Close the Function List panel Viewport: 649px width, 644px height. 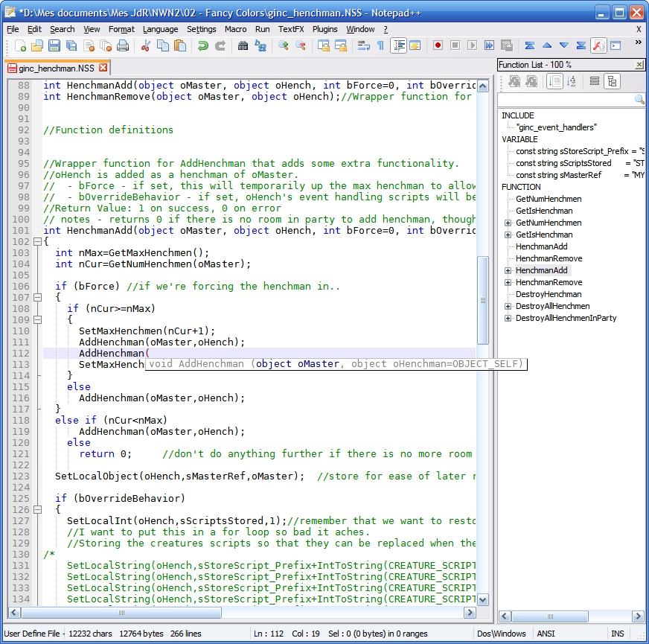point(639,65)
